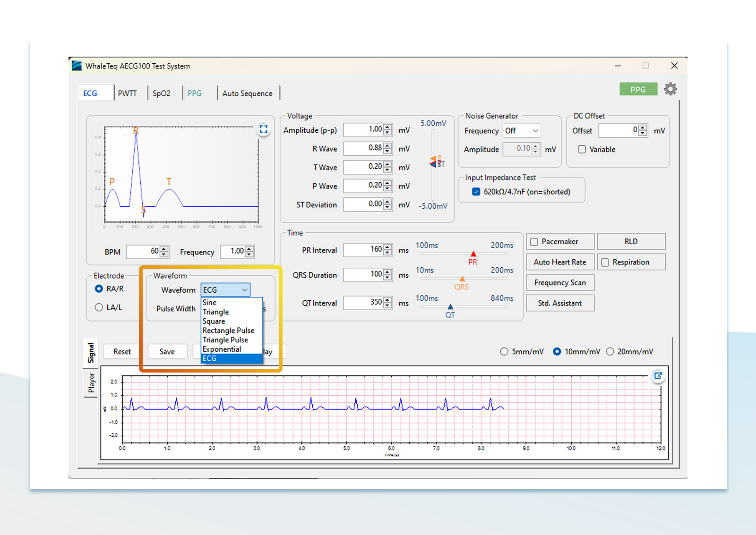Viewport: 756px width, 535px height.
Task: Open the Waveform combo box
Action: (x=225, y=290)
